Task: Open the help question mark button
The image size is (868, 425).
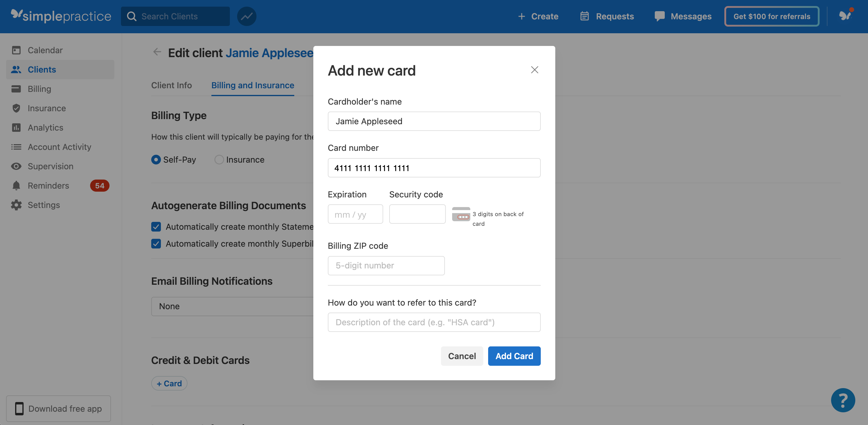Action: (843, 400)
